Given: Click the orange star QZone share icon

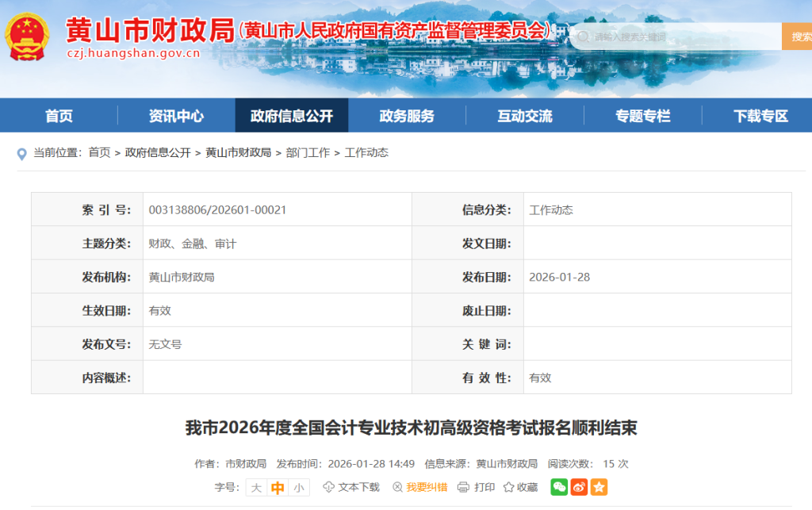Looking at the screenshot, I should [599, 487].
